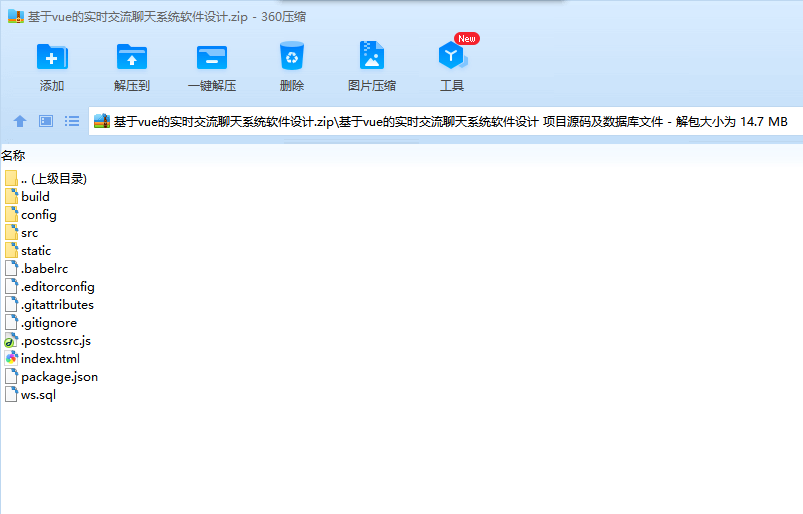Select the '.babelrc' file name
This screenshot has height=514, width=803.
pyautogui.click(x=45, y=269)
